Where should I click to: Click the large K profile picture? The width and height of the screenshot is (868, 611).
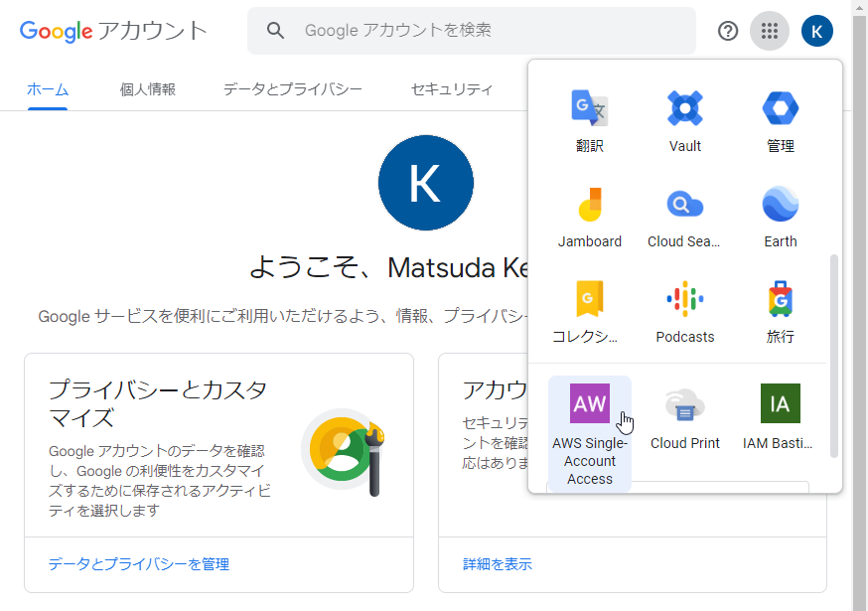click(x=426, y=183)
